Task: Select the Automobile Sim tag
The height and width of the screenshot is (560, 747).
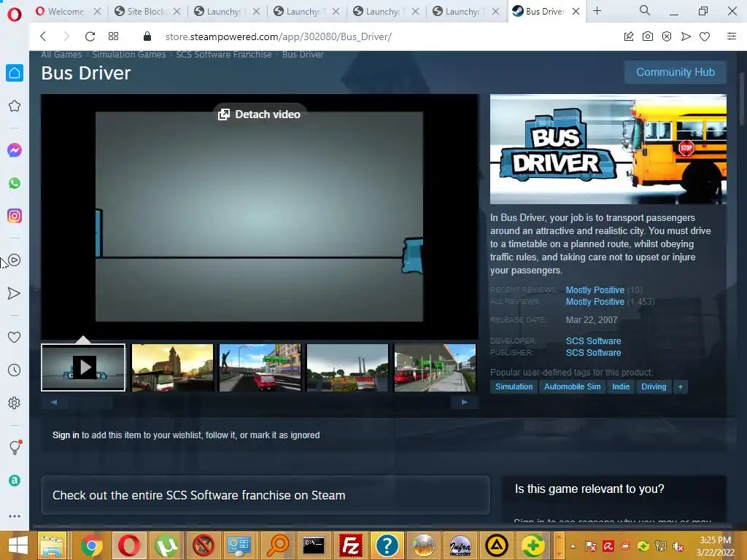Action: coord(572,386)
